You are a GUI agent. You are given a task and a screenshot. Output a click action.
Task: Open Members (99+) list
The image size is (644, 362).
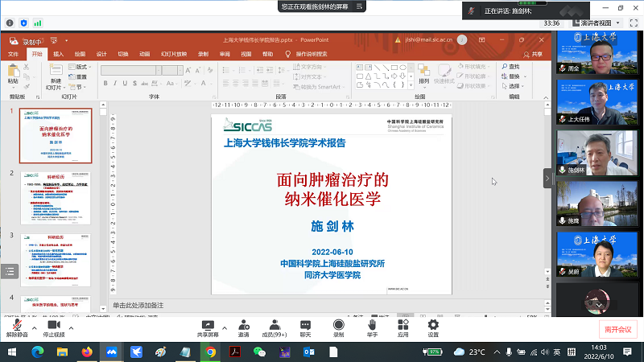coord(275,329)
